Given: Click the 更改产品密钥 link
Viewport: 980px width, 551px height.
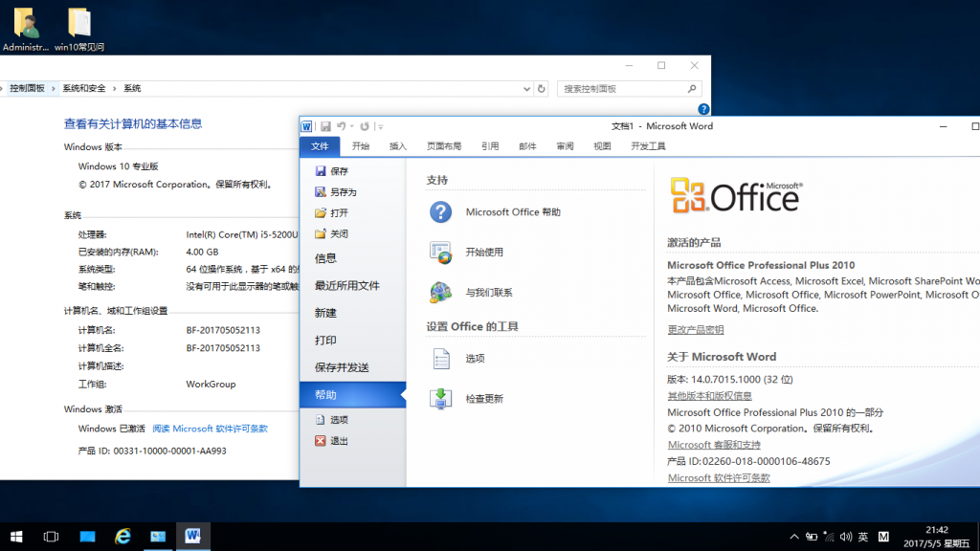Looking at the screenshot, I should 696,329.
